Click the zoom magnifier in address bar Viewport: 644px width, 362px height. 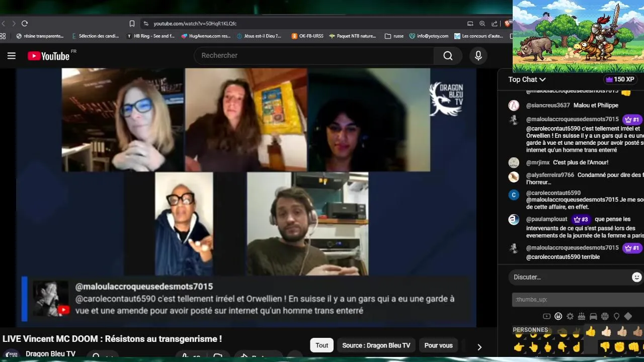482,24
